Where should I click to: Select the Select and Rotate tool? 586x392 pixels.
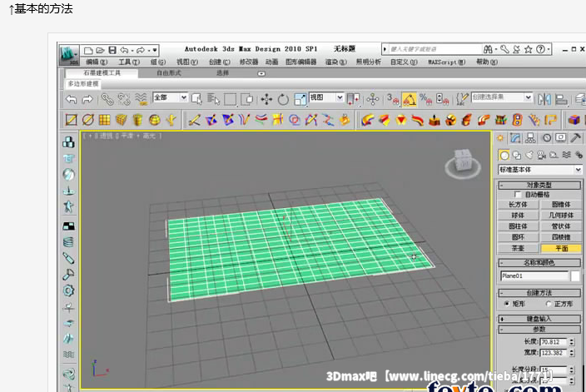pos(283,99)
